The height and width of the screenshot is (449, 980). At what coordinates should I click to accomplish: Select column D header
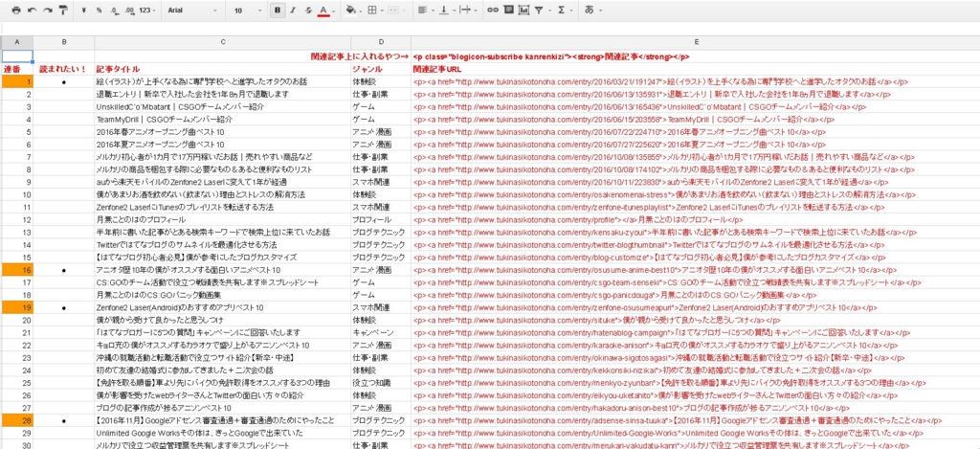pyautogui.click(x=381, y=42)
